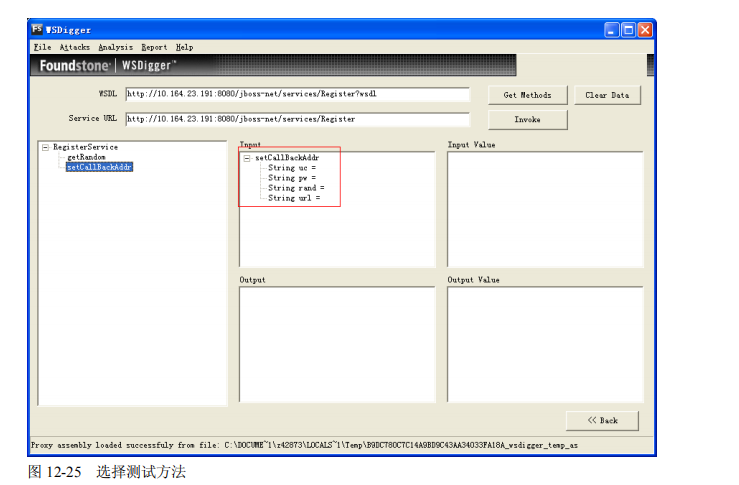Collapse the RegisterService tree node
This screenshot has width=739, height=485.
[x=45, y=148]
